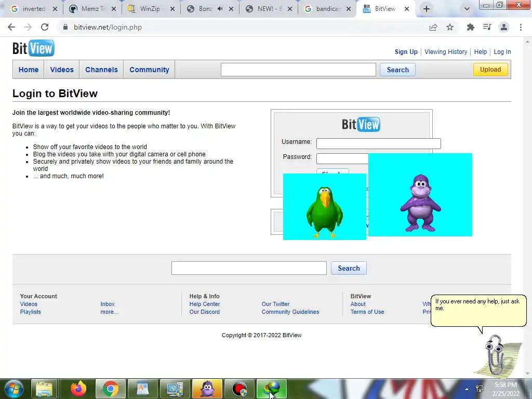Click the Sign Up link
Image resolution: width=532 pixels, height=399 pixels.
[406, 52]
